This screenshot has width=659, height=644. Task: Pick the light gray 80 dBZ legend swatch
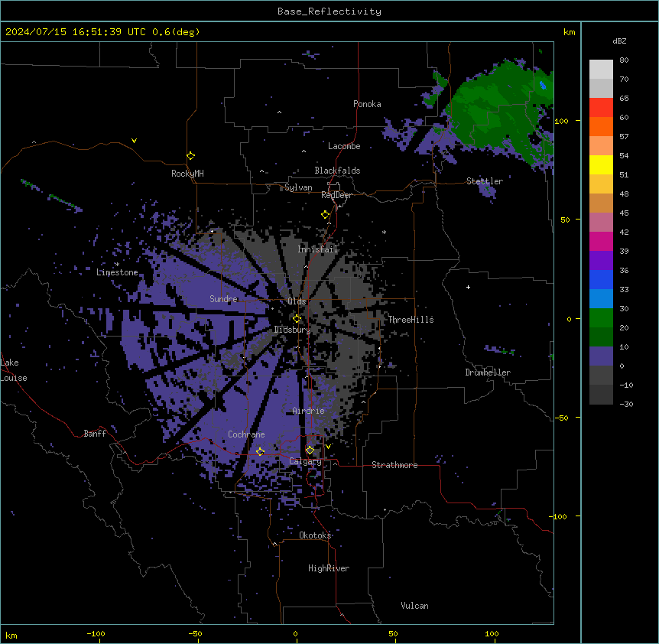pos(601,70)
